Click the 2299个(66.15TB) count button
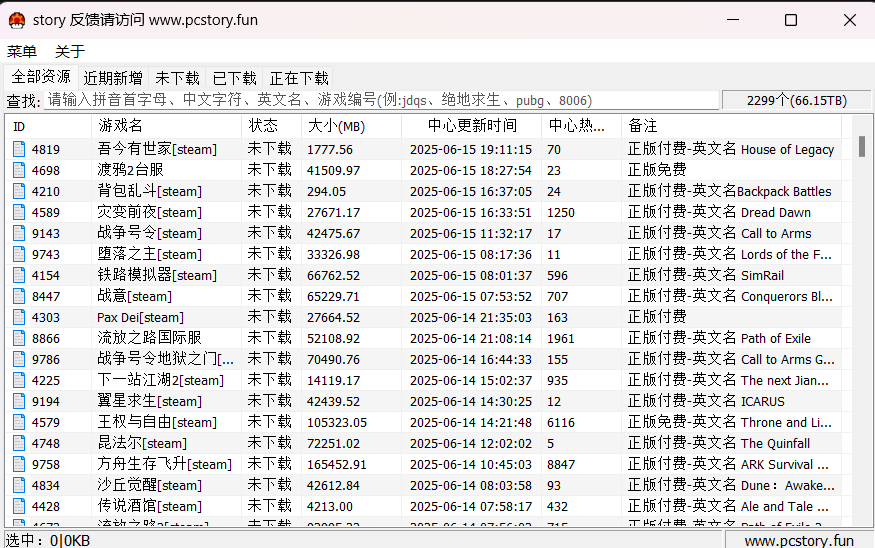 [x=796, y=100]
